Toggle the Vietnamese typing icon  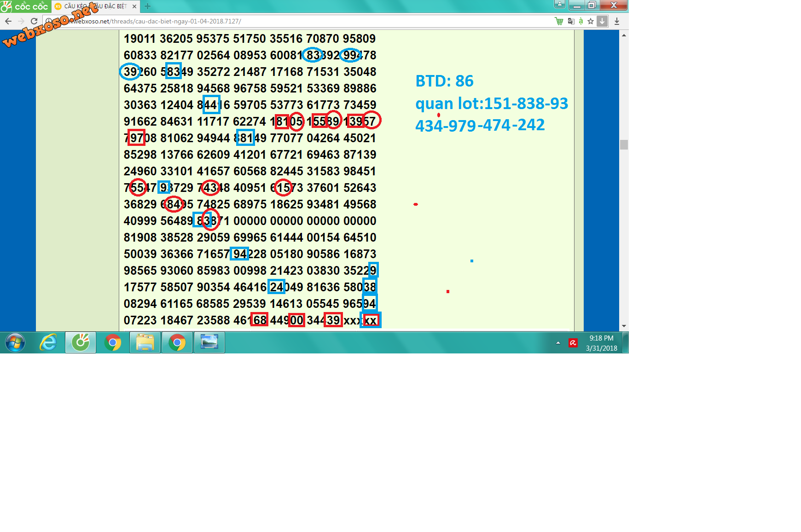580,21
